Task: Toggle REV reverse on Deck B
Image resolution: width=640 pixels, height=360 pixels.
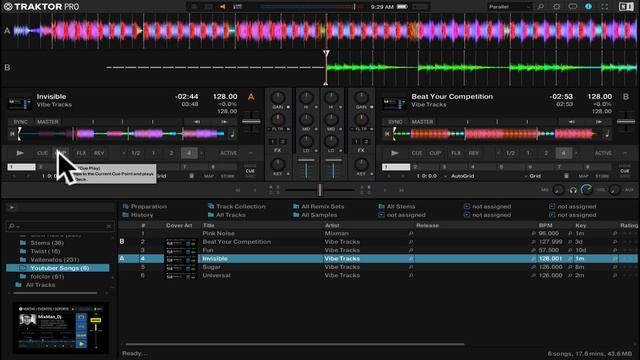Action: tap(473, 153)
